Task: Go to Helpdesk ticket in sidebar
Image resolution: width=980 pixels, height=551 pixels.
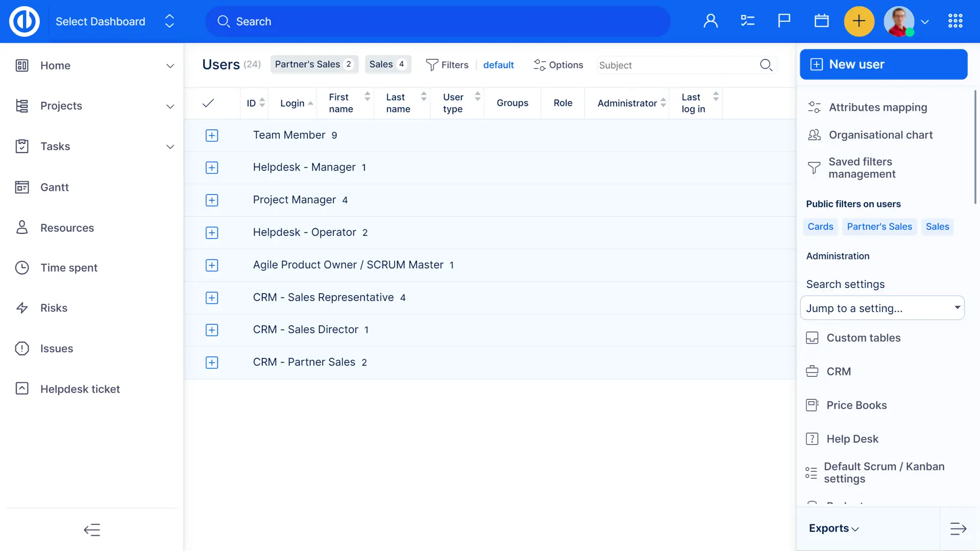Action: pos(80,389)
